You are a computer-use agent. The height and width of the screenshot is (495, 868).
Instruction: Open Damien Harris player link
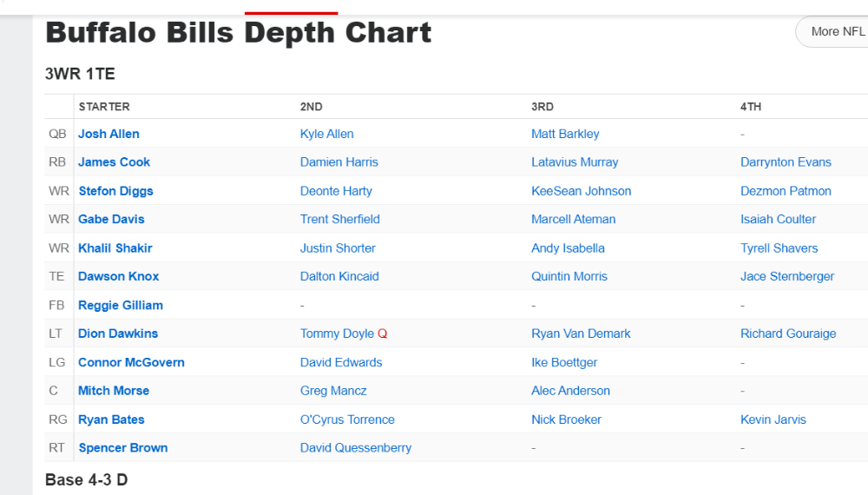click(x=339, y=162)
